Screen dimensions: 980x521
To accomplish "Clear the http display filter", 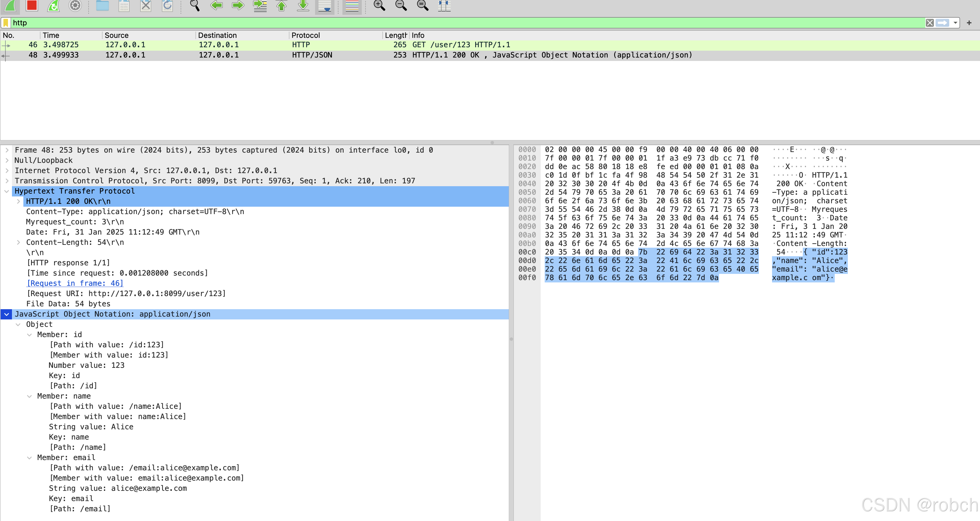I will click(929, 23).
